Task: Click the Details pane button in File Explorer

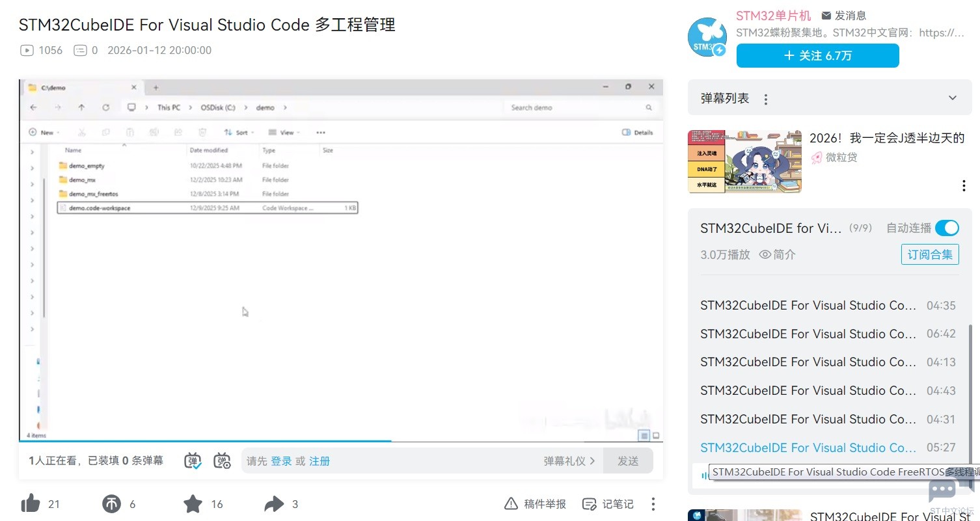Action: point(638,132)
